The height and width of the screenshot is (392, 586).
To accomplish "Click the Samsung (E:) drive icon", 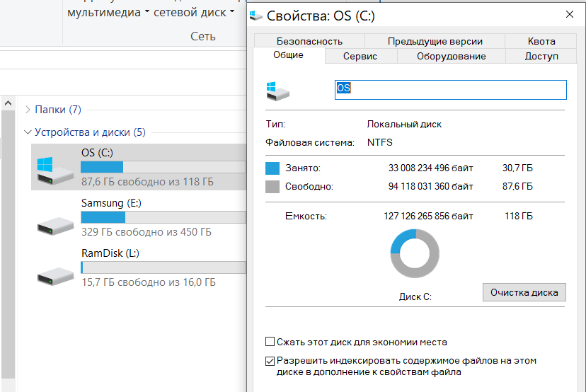I will tap(54, 224).
